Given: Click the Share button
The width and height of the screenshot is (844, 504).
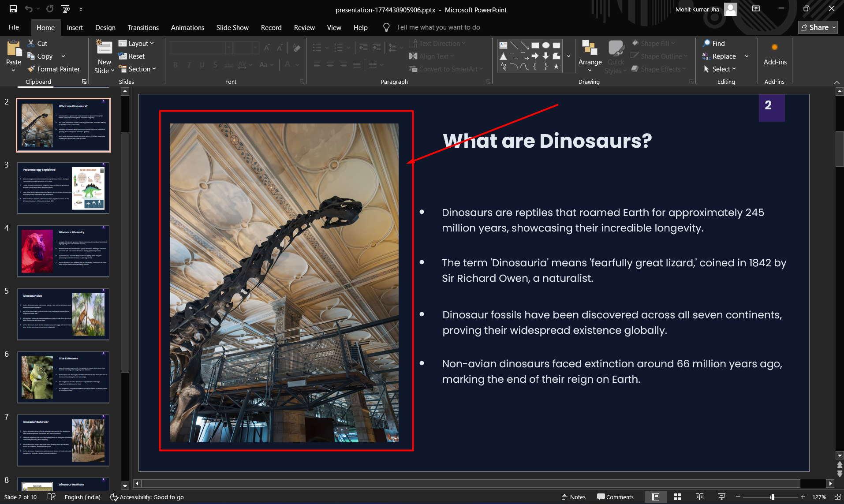Looking at the screenshot, I should click(818, 27).
